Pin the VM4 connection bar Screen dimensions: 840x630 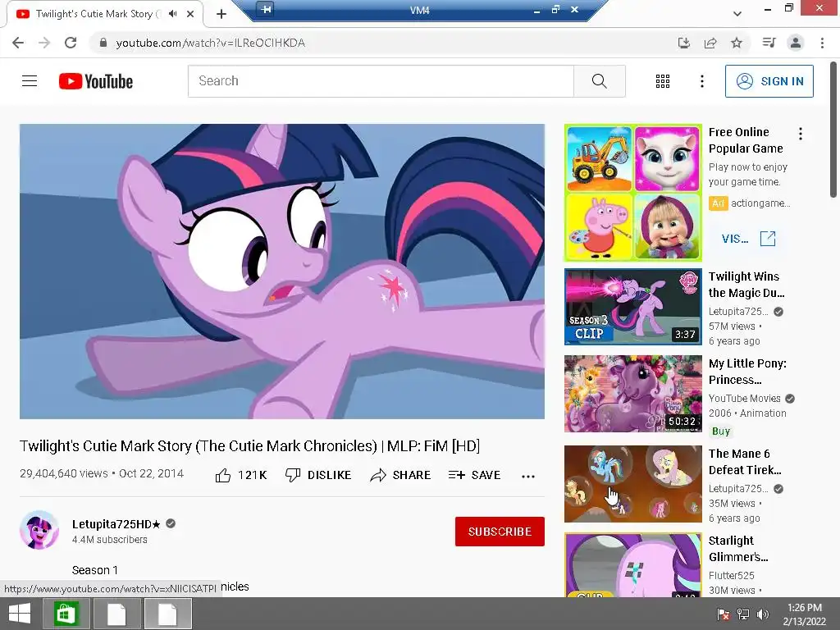tap(266, 9)
